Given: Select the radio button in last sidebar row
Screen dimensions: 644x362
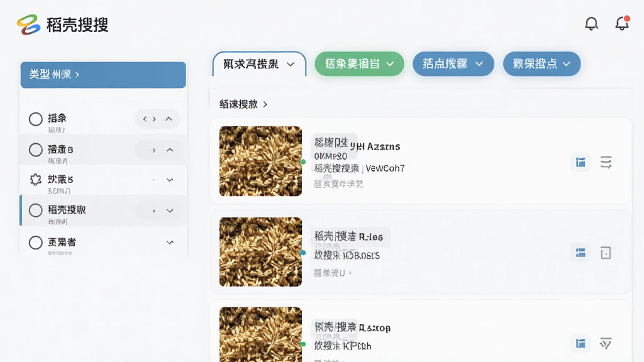Looking at the screenshot, I should coord(36,243).
